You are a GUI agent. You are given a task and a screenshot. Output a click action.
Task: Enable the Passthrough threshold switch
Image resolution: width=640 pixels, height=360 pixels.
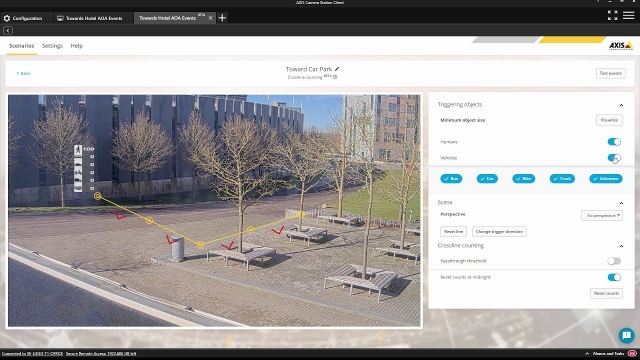point(614,261)
